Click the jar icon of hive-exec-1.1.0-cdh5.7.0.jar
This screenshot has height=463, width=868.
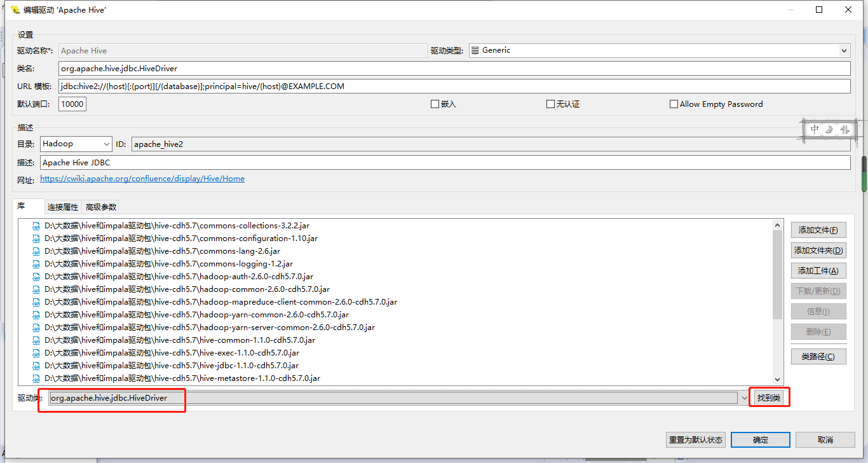[x=36, y=353]
